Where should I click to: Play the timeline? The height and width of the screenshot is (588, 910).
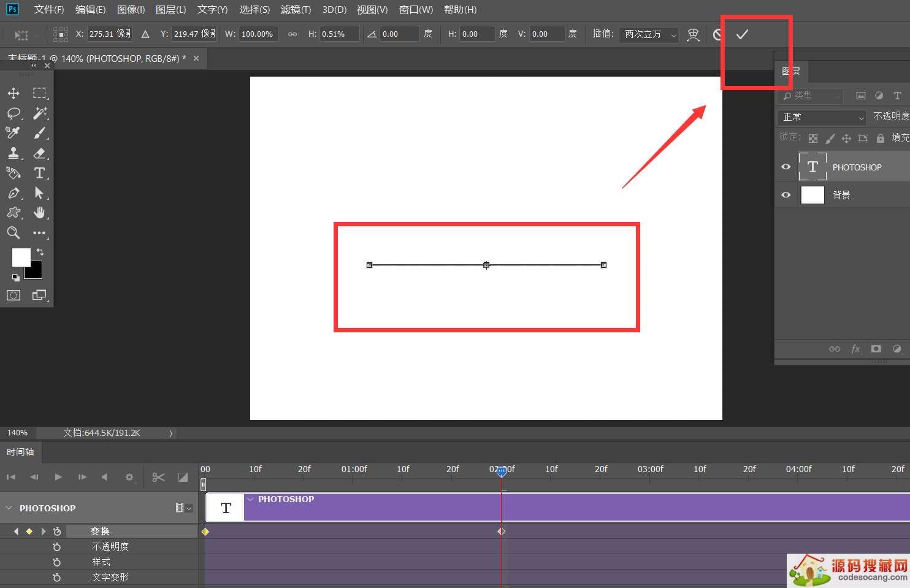[x=58, y=477]
